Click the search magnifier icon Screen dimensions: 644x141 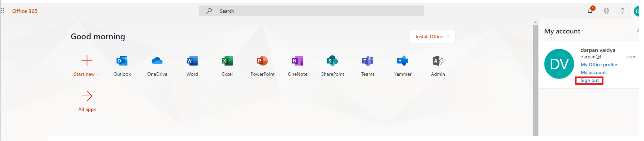tap(209, 11)
